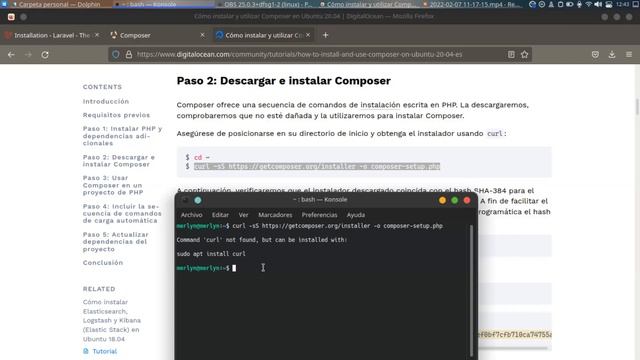Screen dimensions: 640x360
Task: Jump to Paso 2: Descargar e instalar Composer
Action: coord(119,161)
